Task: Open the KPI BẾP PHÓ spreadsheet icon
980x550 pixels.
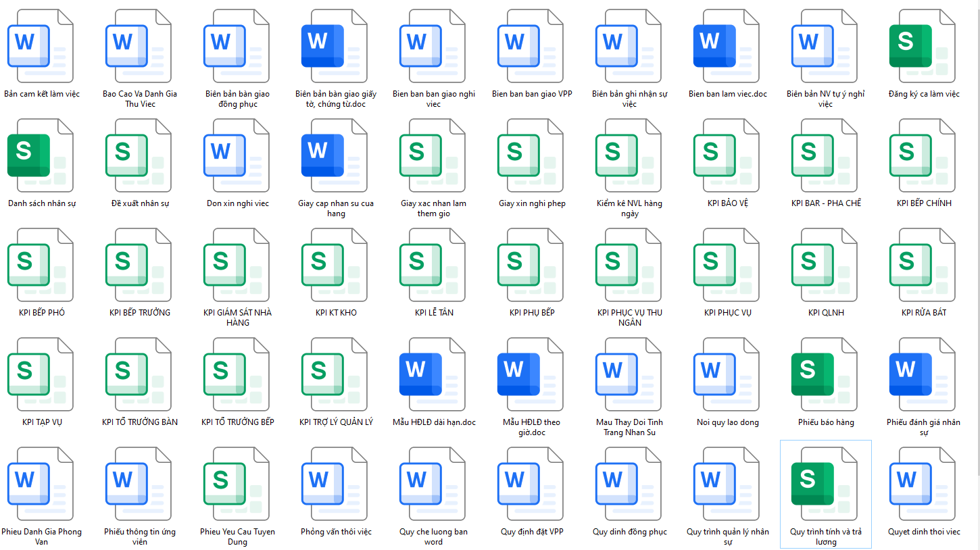Action: tap(40, 265)
